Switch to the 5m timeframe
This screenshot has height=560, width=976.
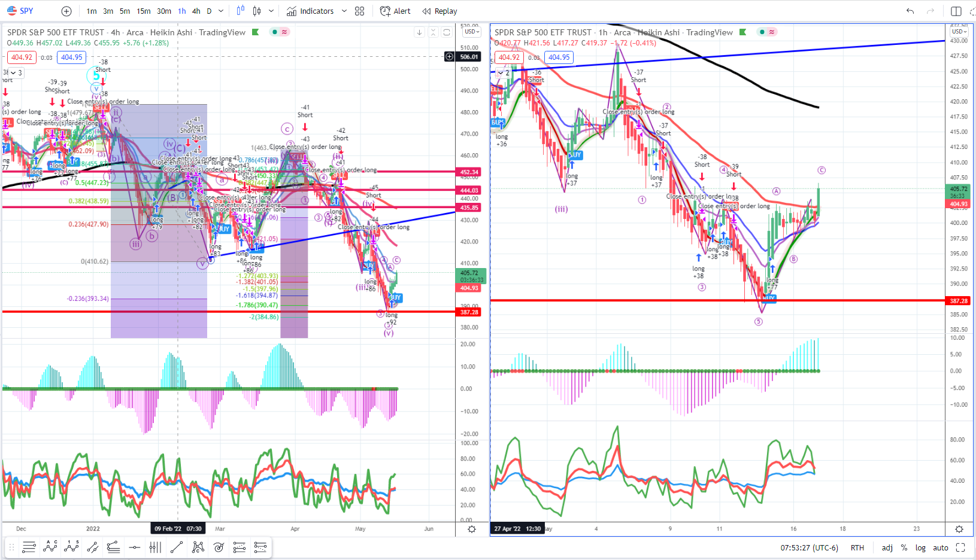coord(125,11)
